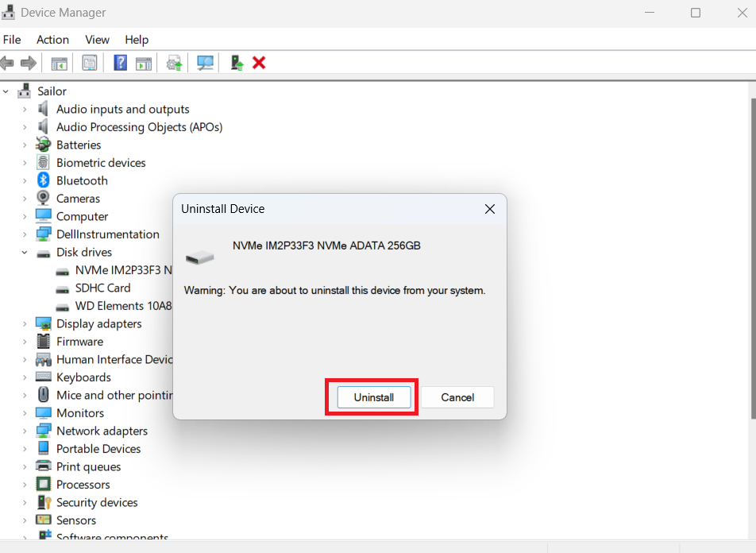Image resolution: width=756 pixels, height=553 pixels.
Task: Click the Keyboards category icon
Action: tap(44, 377)
